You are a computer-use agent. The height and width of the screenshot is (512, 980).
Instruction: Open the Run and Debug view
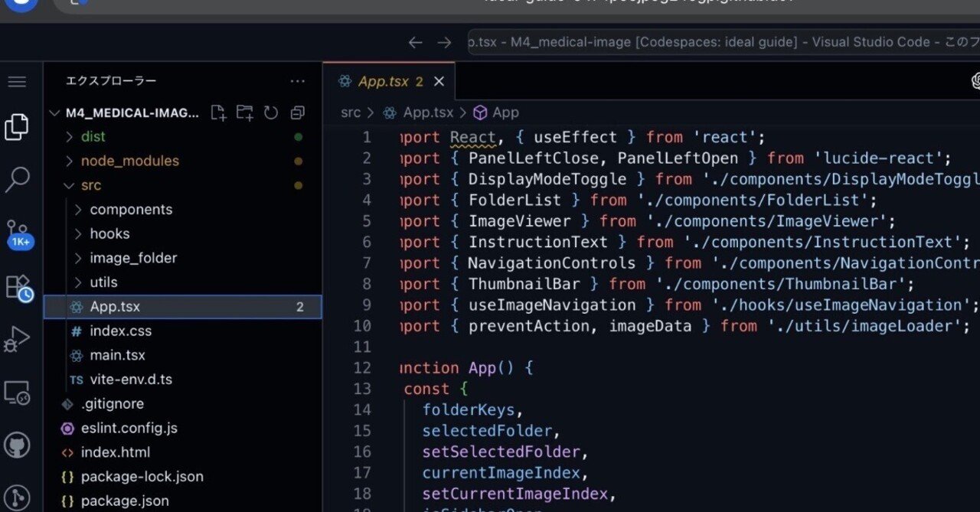coord(17,339)
